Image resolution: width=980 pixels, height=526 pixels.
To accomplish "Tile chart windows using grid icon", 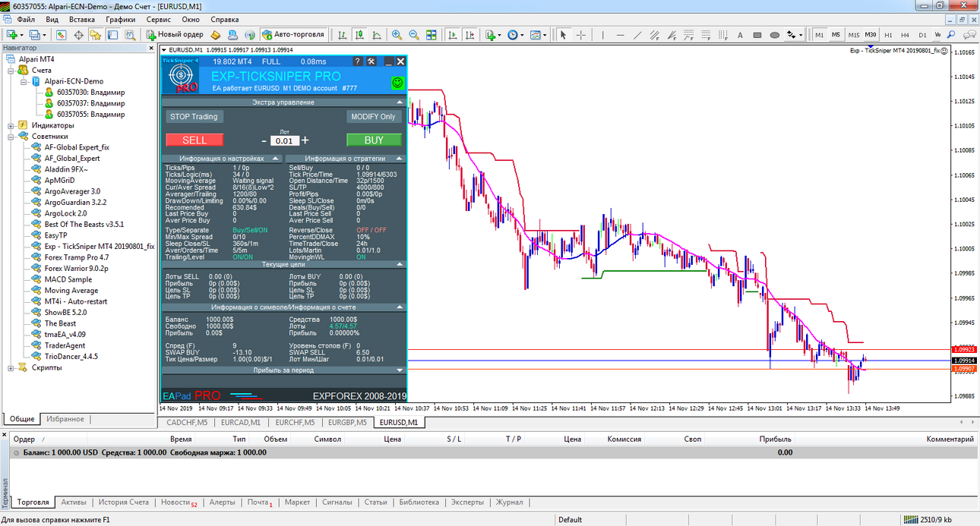I will point(432,35).
